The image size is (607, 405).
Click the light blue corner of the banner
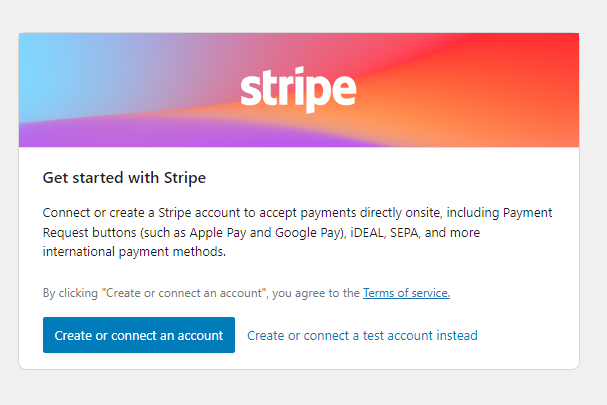40,50
